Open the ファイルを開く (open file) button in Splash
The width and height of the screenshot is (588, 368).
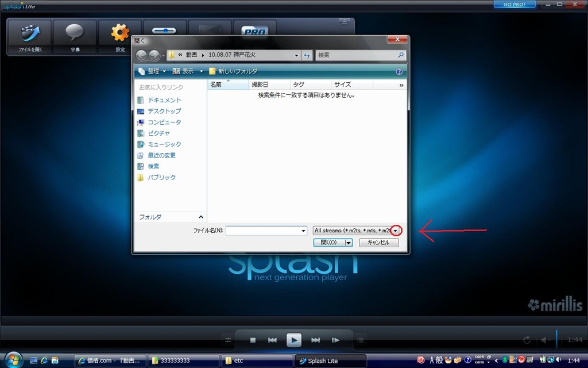pyautogui.click(x=29, y=37)
